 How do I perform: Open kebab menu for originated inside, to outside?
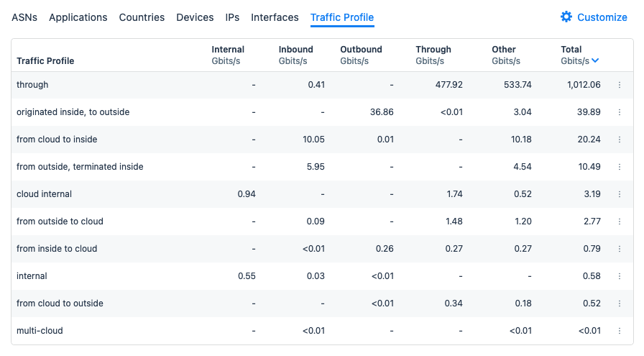tap(620, 112)
